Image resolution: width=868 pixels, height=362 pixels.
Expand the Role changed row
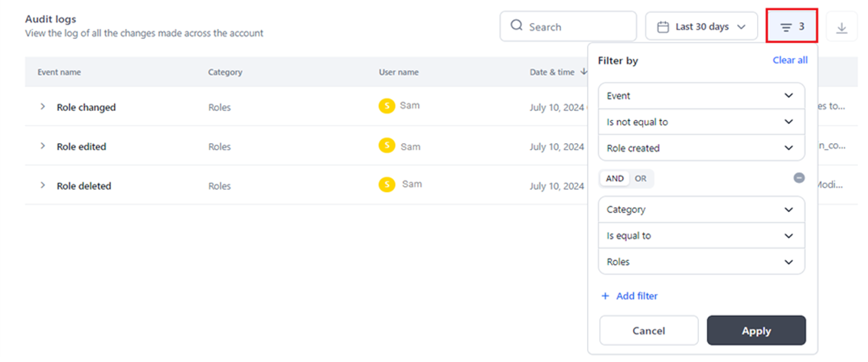coord(43,107)
